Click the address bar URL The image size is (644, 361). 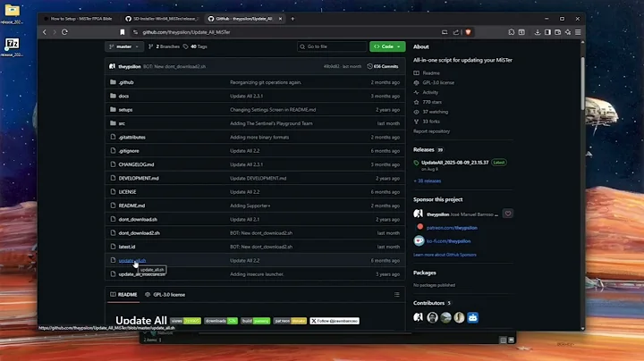186,32
